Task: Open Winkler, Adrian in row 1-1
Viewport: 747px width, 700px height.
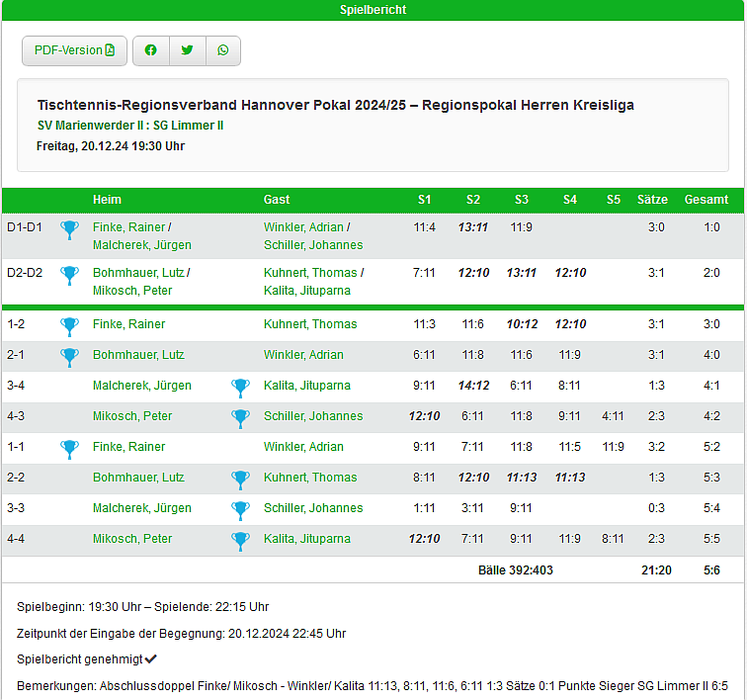Action: click(x=303, y=447)
